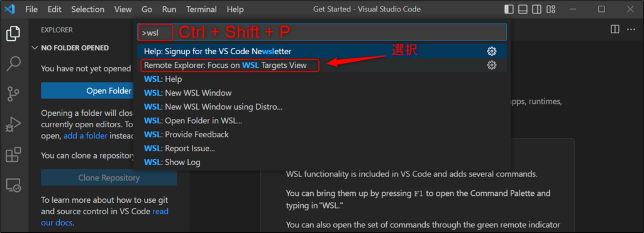Click the VS Code logo icon

[x=10, y=9]
